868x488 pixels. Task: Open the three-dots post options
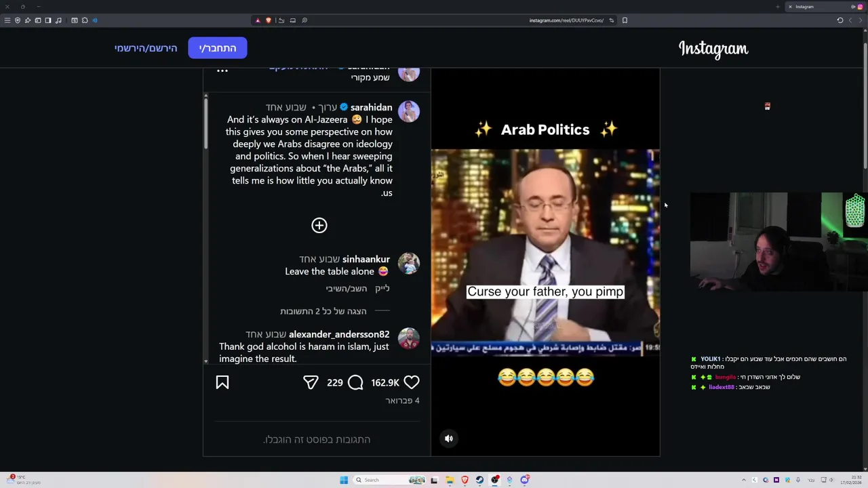[222, 70]
